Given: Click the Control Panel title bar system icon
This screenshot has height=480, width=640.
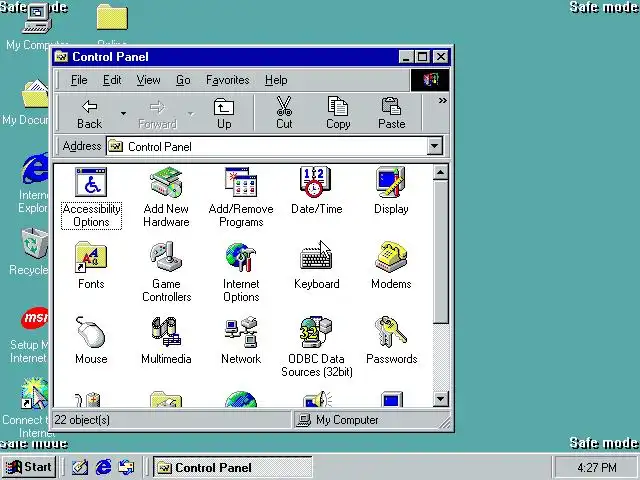Looking at the screenshot, I should pyautogui.click(x=62, y=57).
